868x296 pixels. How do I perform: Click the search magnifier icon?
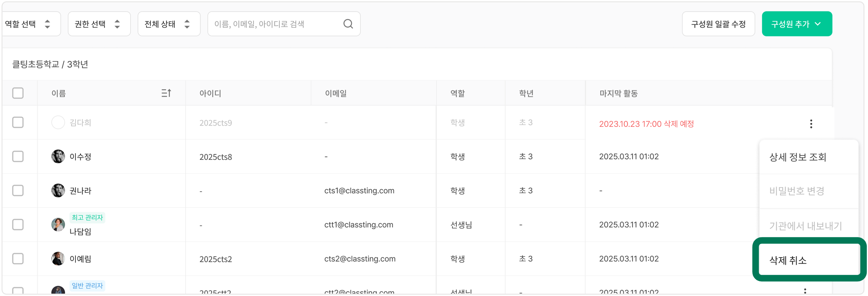pyautogui.click(x=348, y=24)
